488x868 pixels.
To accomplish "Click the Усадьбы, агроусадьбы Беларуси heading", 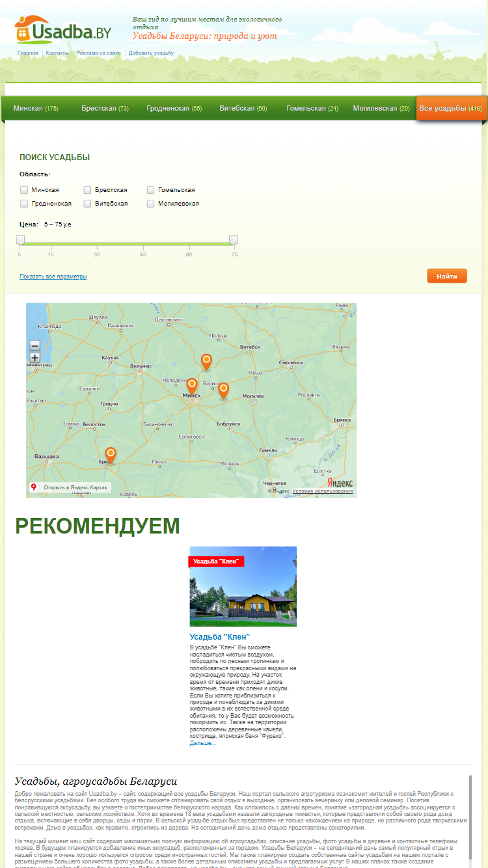I will [x=96, y=781].
